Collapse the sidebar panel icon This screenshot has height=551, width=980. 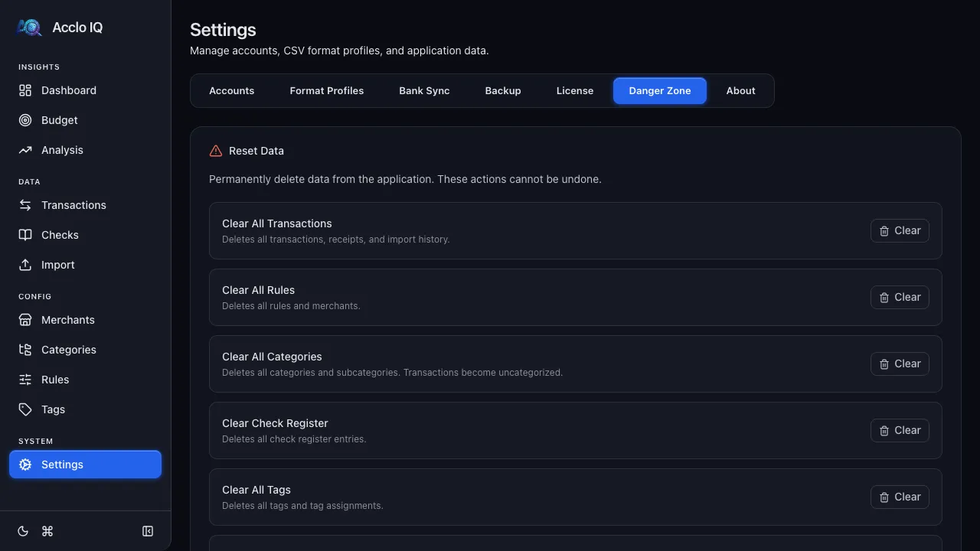coord(148,531)
